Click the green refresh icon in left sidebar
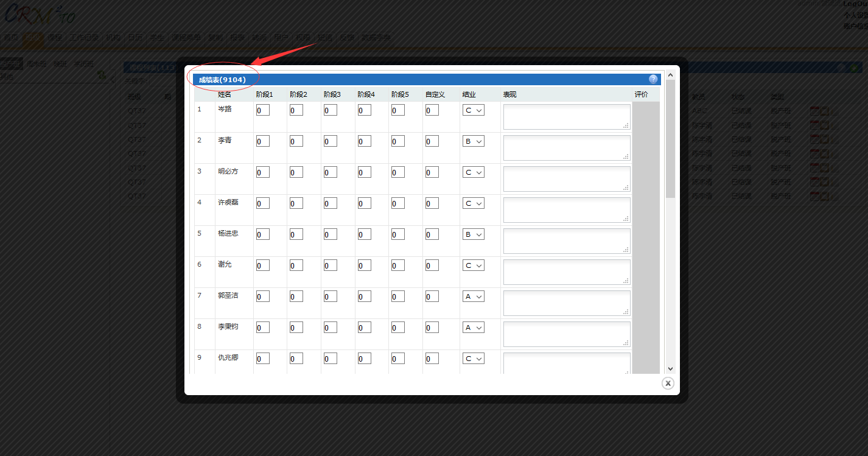This screenshot has width=868, height=456. (102, 75)
